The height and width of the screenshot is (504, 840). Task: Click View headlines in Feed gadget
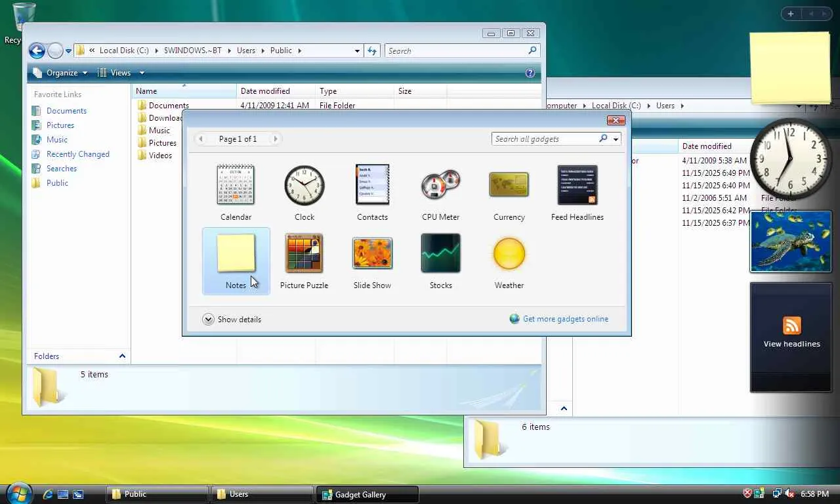[x=791, y=344]
